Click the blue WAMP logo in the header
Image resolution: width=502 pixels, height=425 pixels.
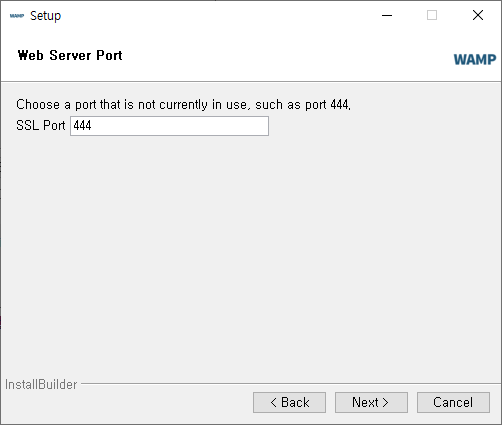click(475, 60)
